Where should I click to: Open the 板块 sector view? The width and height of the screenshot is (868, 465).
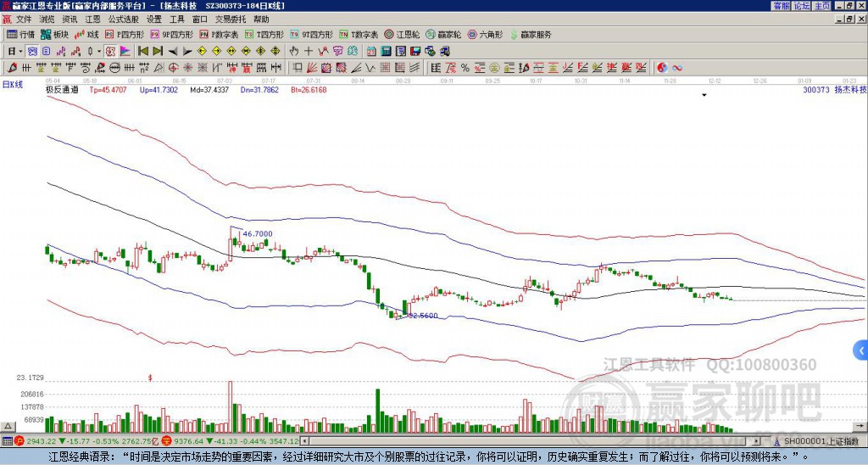pyautogui.click(x=54, y=34)
